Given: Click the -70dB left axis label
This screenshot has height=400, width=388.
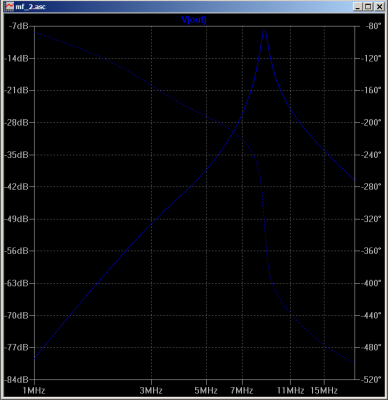Looking at the screenshot, I should click(x=17, y=315).
